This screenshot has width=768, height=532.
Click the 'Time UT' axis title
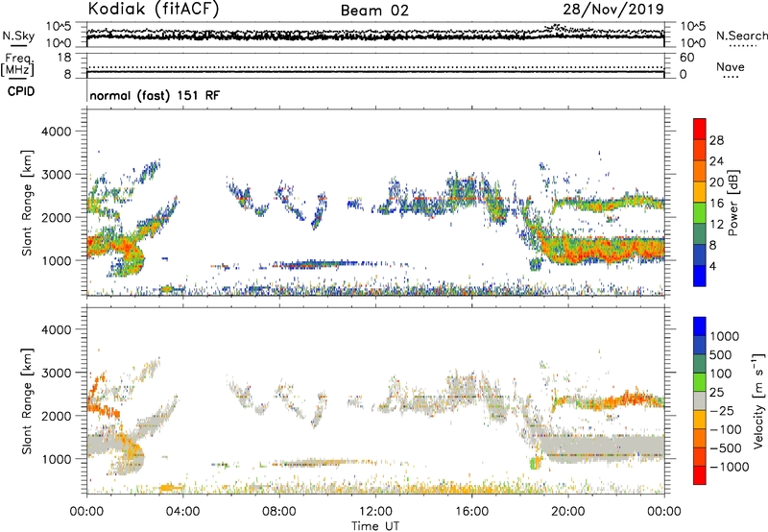point(375,525)
